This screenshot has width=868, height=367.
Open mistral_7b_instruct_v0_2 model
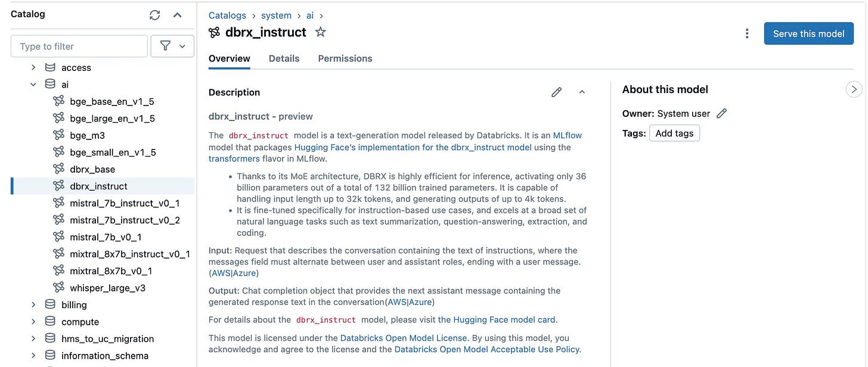[125, 220]
